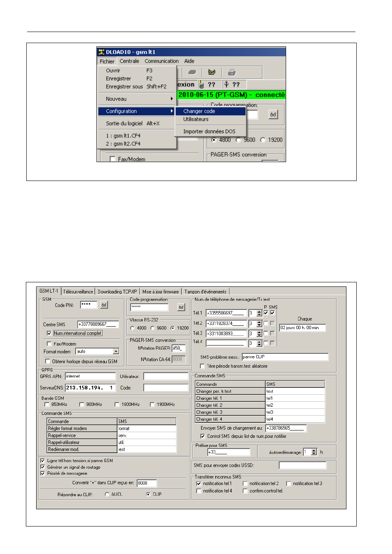This screenshot has height=554, width=392.
Task: Click the 'tel1' SMS cell for Changer tél. 1
Action: pyautogui.click(x=295, y=398)
